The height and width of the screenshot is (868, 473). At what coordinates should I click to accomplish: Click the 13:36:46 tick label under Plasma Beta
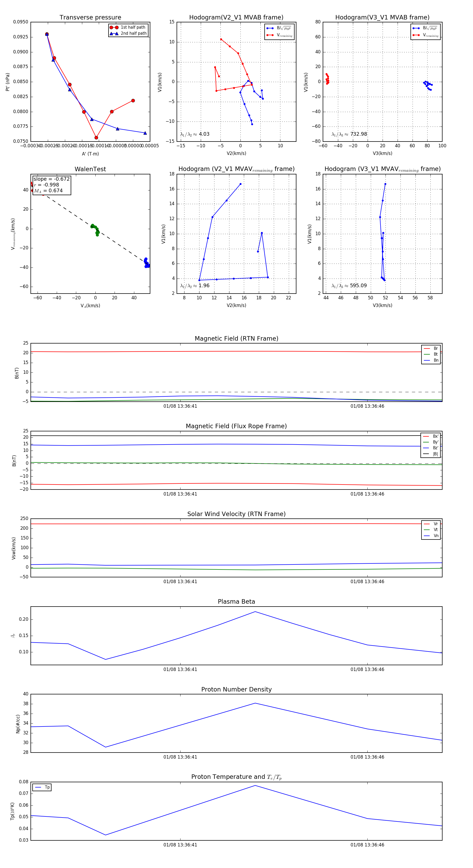pyautogui.click(x=367, y=669)
